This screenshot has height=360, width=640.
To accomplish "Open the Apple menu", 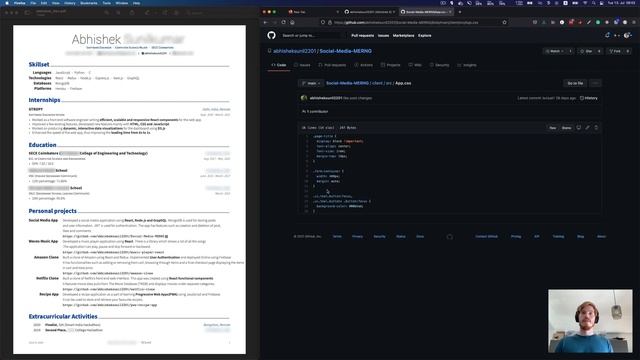I will [x=7, y=3].
